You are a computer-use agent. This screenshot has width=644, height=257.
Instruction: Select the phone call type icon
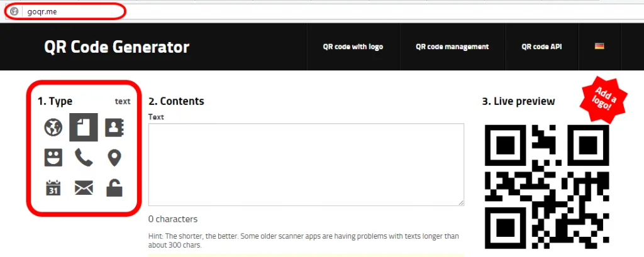[x=84, y=157]
